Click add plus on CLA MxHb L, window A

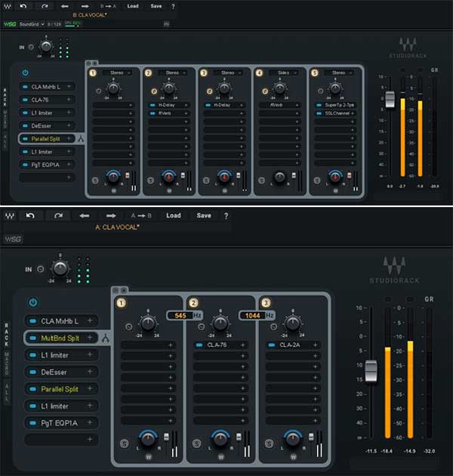tap(90, 320)
